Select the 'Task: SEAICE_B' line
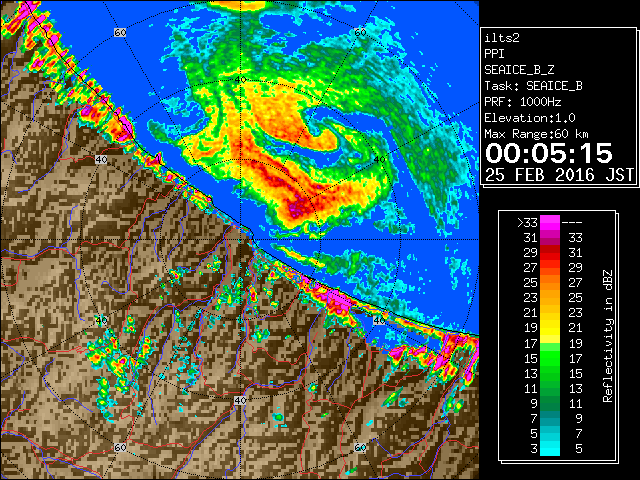Viewport: 640px width, 480px height. (533, 86)
